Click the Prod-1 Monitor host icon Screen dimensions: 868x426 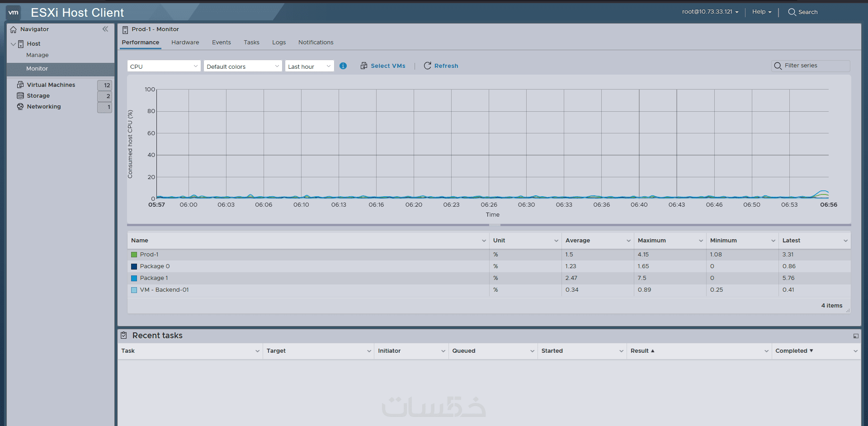(125, 29)
